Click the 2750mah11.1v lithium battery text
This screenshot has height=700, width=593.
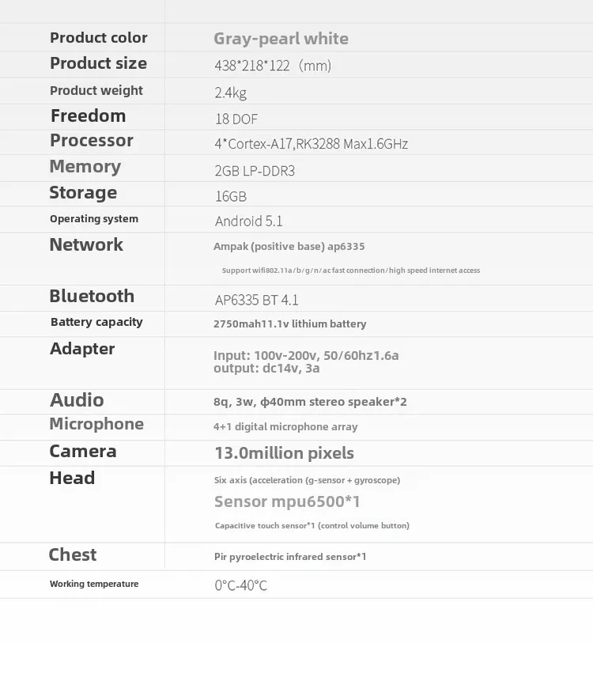coord(289,324)
